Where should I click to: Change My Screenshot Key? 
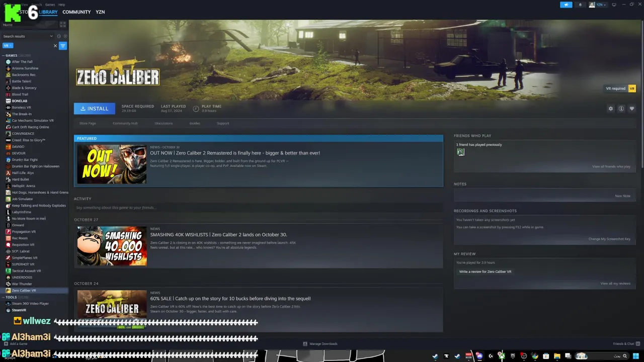609,239
